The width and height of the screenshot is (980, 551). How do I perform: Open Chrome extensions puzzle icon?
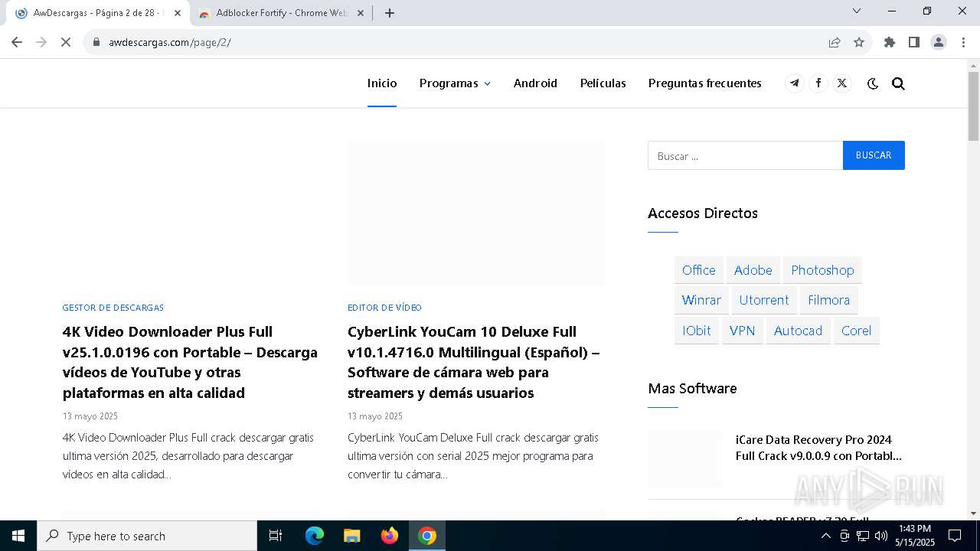coord(890,42)
